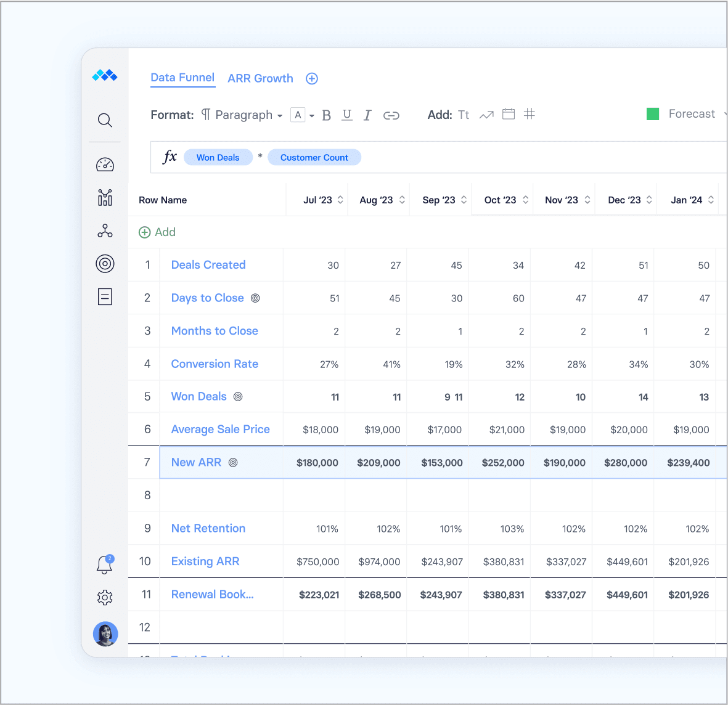Select row number 8 empty row
728x705 pixels.
(147, 495)
